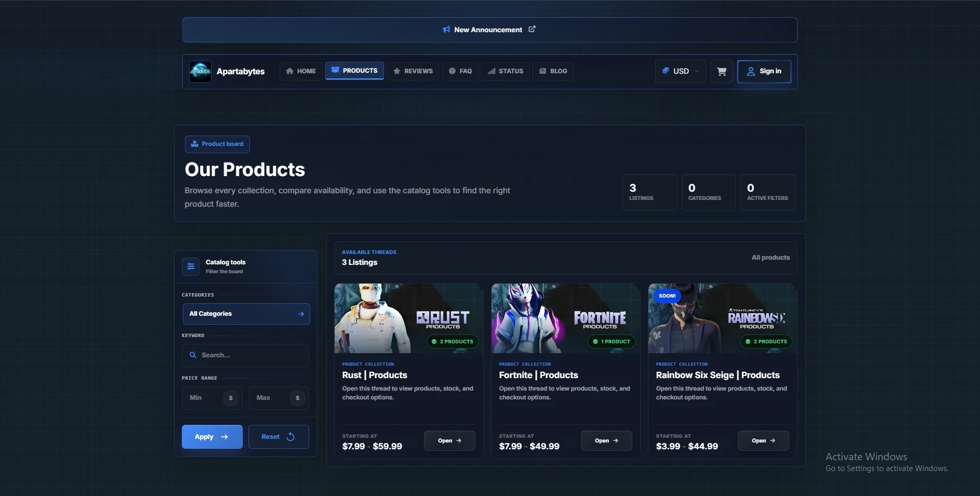Open the Rainbow Six Seige products thread
Screen dimensions: 980x496
pyautogui.click(x=763, y=441)
